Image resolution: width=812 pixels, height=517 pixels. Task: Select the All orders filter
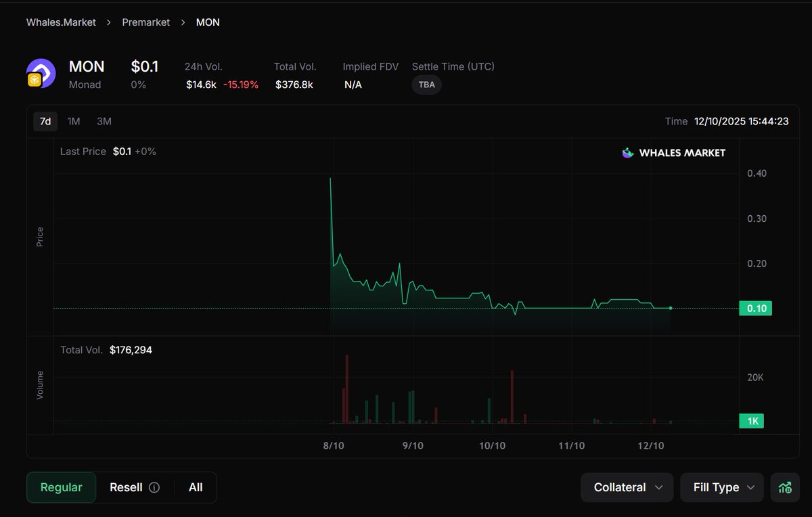pyautogui.click(x=196, y=487)
